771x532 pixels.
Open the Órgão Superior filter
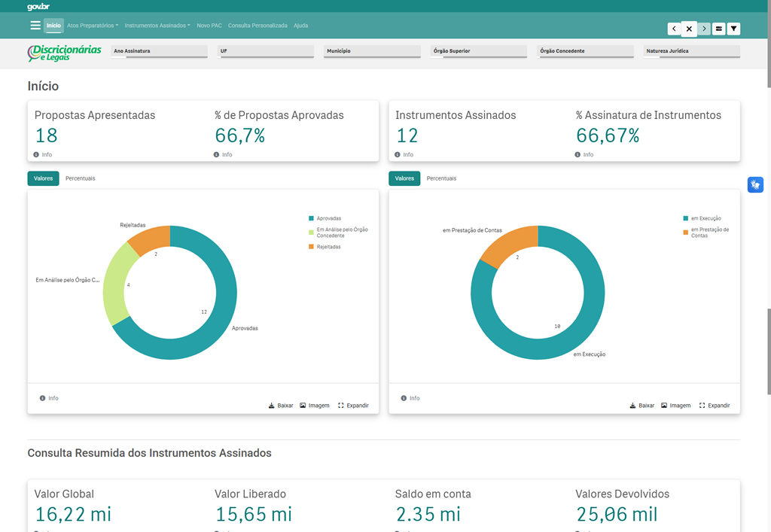pyautogui.click(x=479, y=52)
